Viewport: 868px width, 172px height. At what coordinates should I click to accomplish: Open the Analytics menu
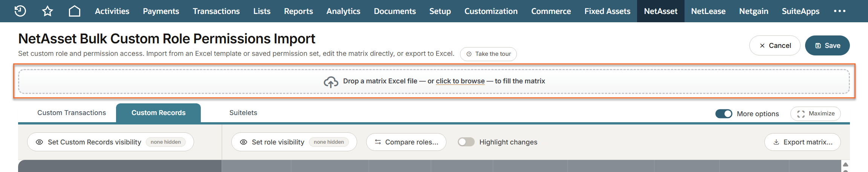(x=343, y=11)
